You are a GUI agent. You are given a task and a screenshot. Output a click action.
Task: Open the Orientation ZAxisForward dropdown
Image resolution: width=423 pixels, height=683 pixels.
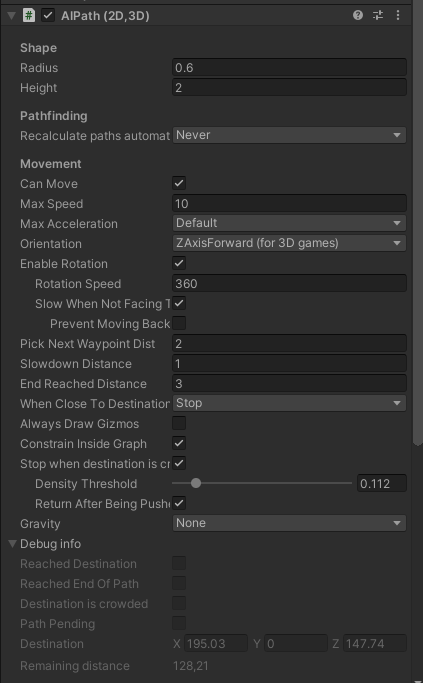[289, 243]
